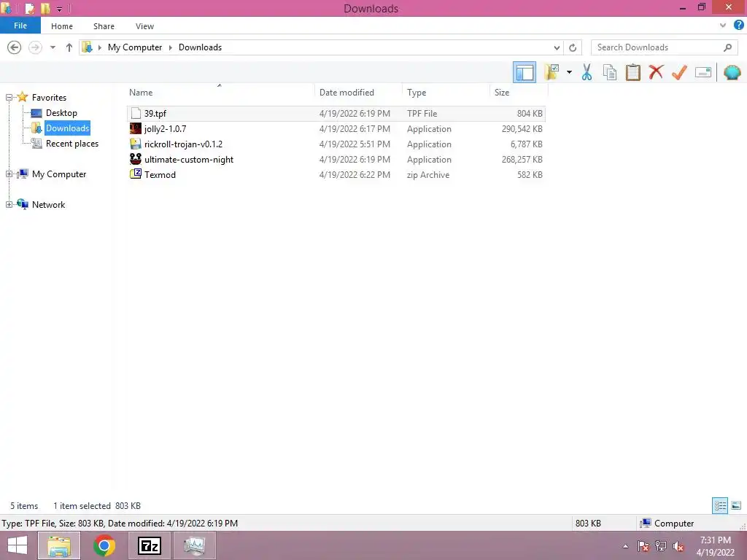Toggle the navigation pane layout button
The width and height of the screenshot is (747, 560).
pyautogui.click(x=524, y=72)
